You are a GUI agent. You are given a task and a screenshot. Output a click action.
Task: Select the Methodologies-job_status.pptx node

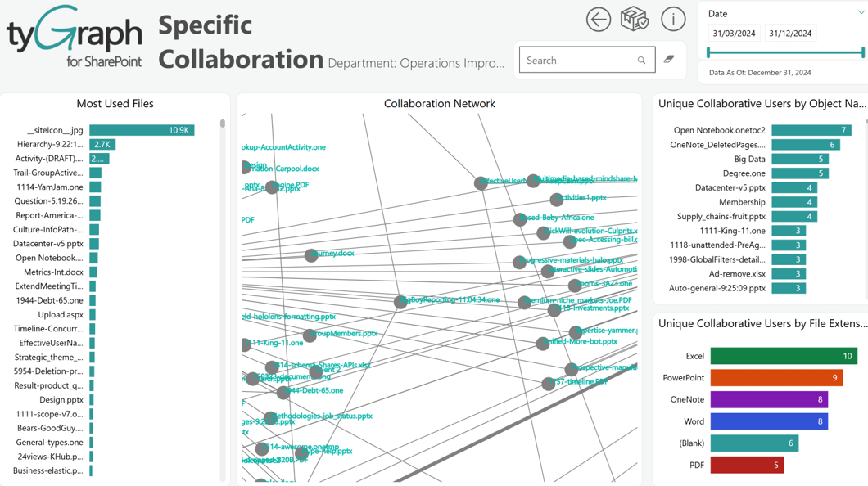point(270,418)
